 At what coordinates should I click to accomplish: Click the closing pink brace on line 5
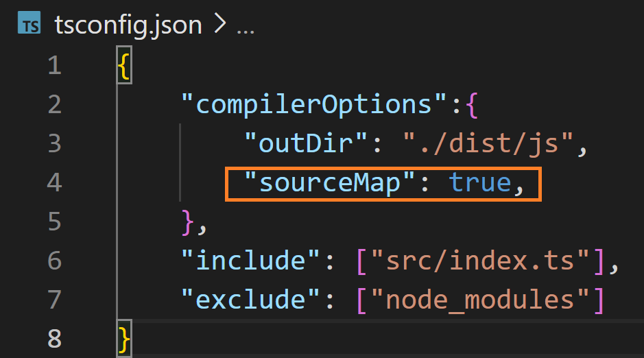[188, 222]
